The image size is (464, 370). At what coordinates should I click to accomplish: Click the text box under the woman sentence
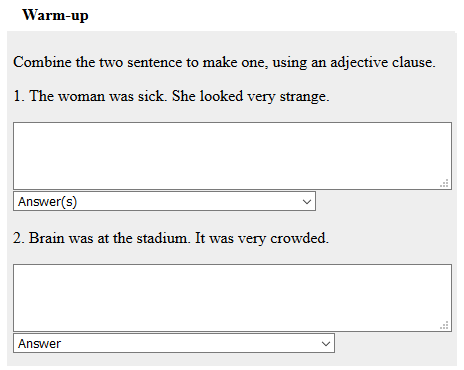click(x=232, y=156)
